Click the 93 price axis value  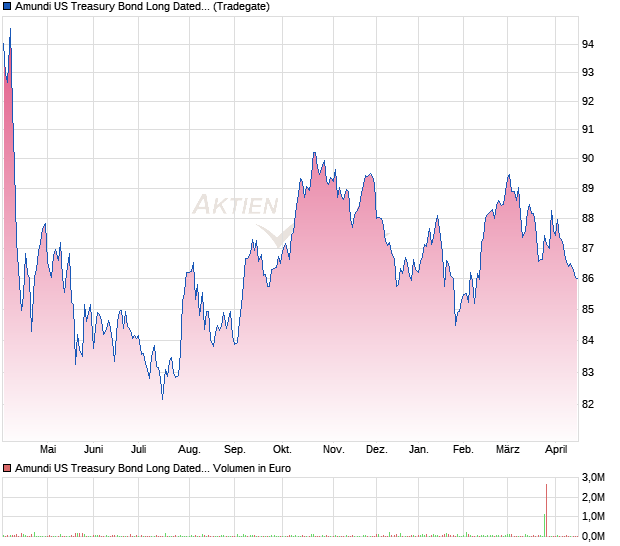(588, 72)
